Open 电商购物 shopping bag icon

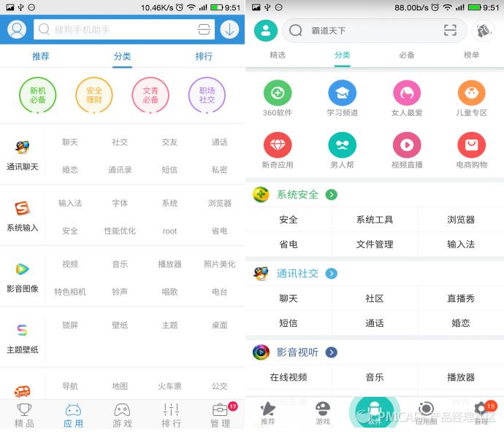(x=472, y=145)
